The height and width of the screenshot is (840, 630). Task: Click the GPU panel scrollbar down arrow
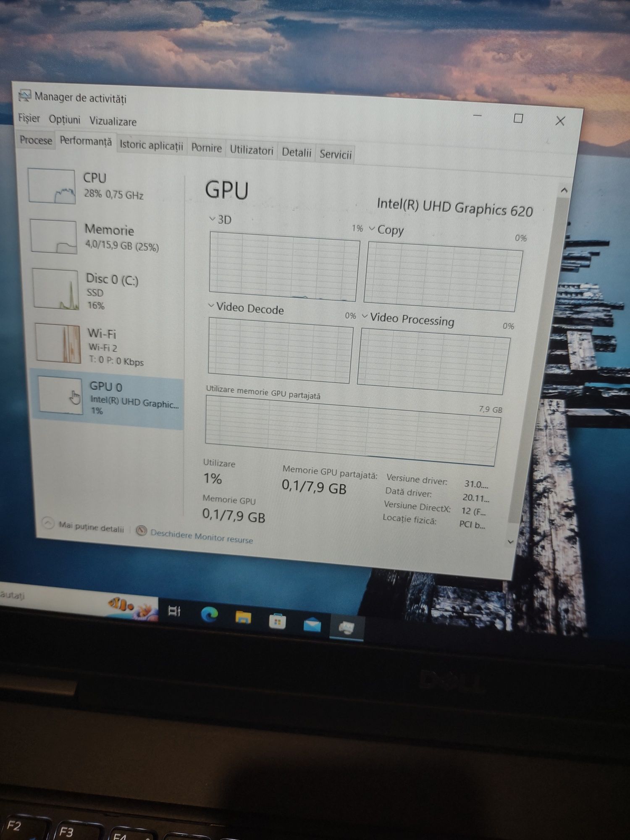(x=511, y=542)
